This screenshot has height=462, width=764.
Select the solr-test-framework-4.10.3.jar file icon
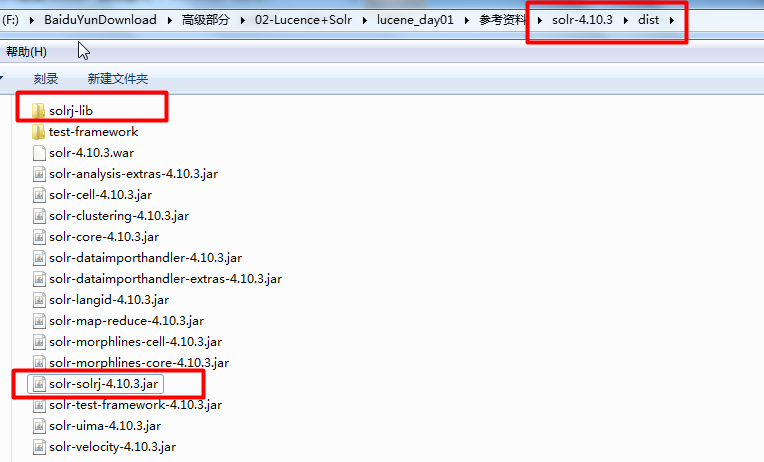[39, 404]
